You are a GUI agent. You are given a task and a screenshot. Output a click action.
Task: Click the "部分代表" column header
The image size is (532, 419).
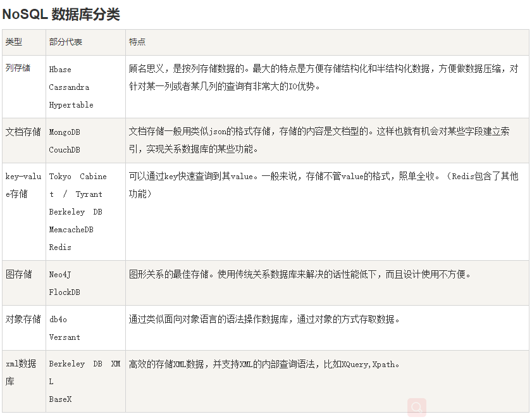(66, 42)
